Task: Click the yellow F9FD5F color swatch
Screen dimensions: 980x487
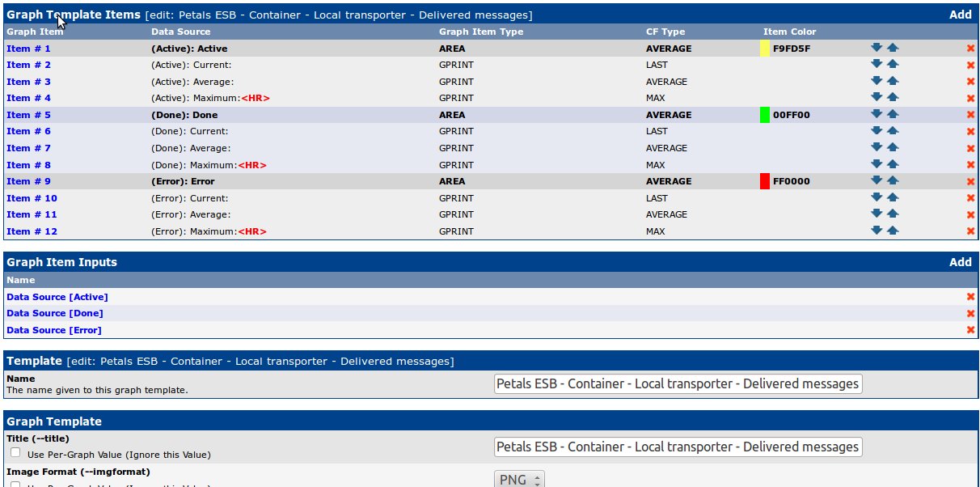Action: coord(765,49)
